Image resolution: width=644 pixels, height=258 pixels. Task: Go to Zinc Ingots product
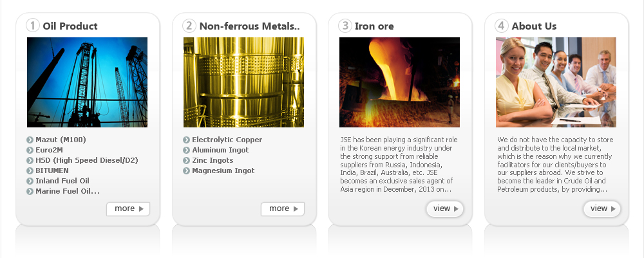[213, 160]
